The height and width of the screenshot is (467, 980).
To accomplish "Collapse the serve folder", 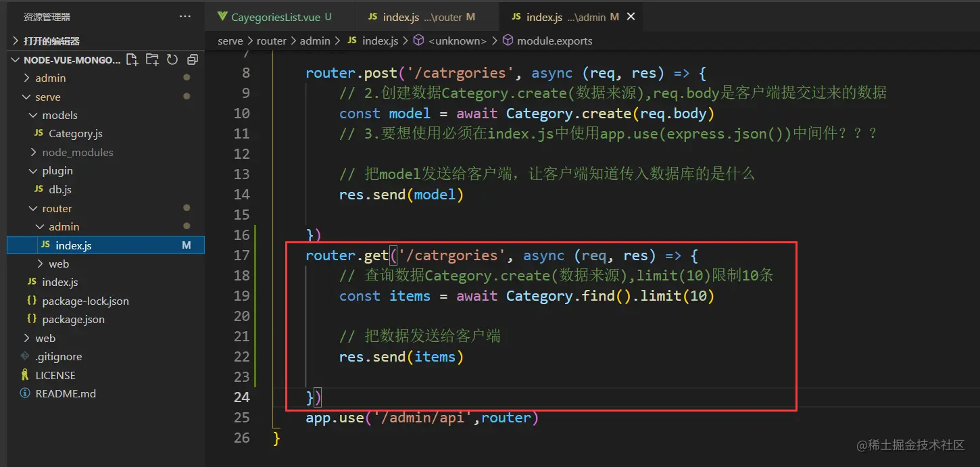I will click(48, 97).
